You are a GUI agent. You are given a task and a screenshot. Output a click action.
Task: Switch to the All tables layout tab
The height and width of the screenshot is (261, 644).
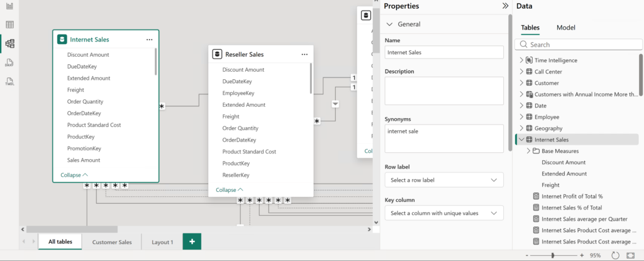(x=60, y=242)
